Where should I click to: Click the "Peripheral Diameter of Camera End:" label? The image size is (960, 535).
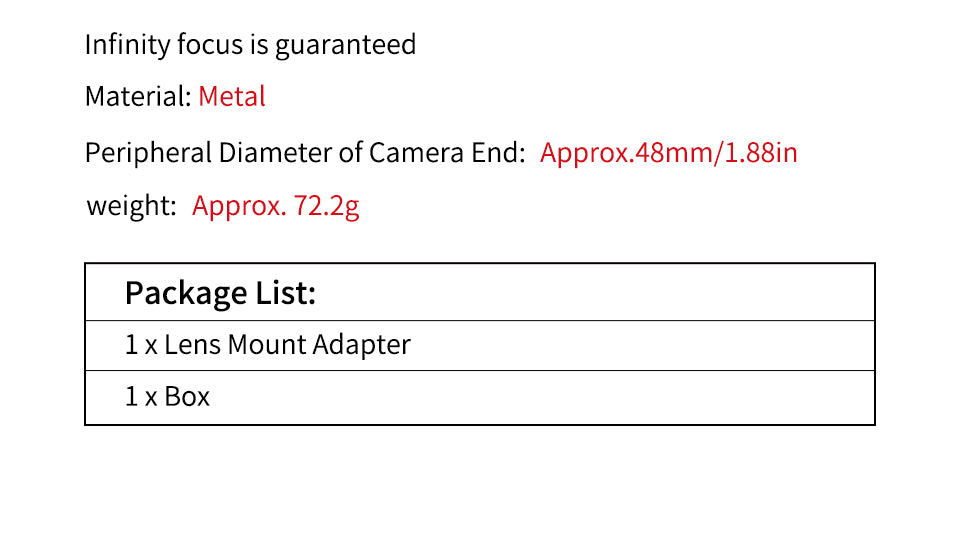click(x=305, y=153)
